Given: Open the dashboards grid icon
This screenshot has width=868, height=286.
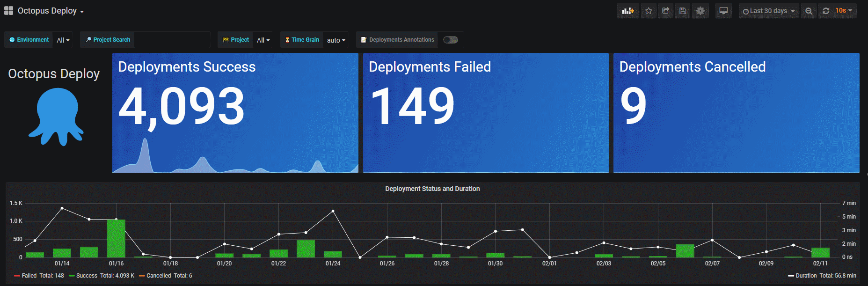Looking at the screenshot, I should [8, 10].
